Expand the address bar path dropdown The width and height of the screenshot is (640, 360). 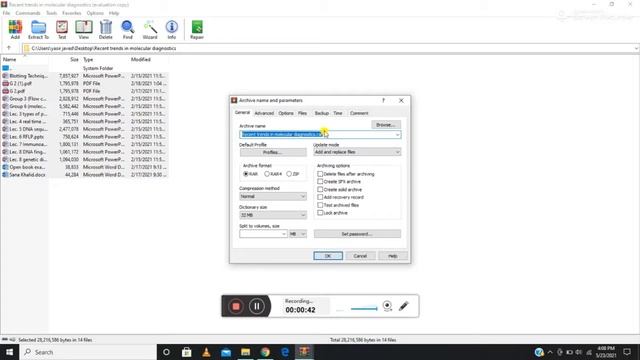point(636,49)
